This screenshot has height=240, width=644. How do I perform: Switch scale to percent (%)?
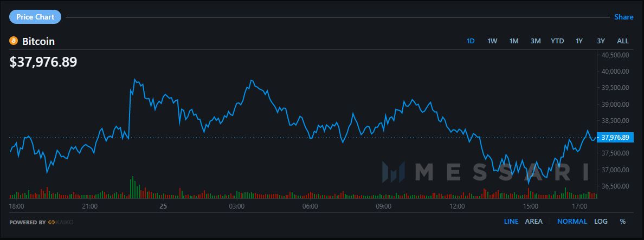(x=623, y=221)
